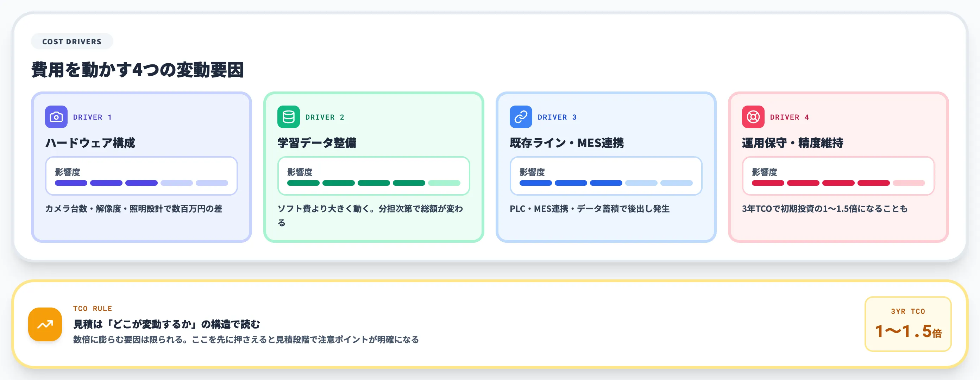The height and width of the screenshot is (380, 980).
Task: Click the blue DRIVER 3 icon badge
Action: pos(521,117)
